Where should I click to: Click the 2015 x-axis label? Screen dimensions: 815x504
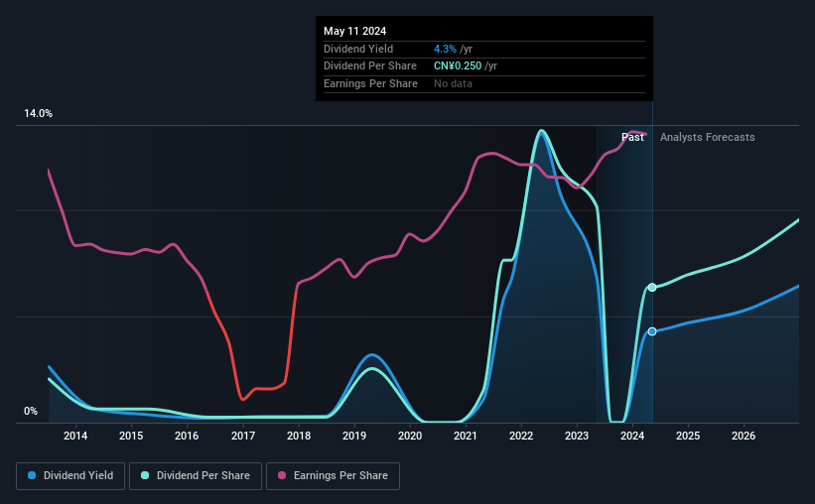[x=131, y=436]
